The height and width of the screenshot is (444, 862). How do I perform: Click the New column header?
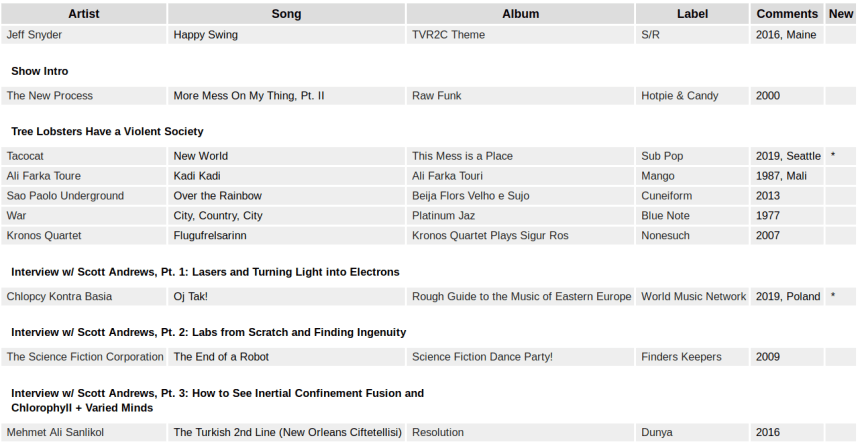(x=841, y=14)
